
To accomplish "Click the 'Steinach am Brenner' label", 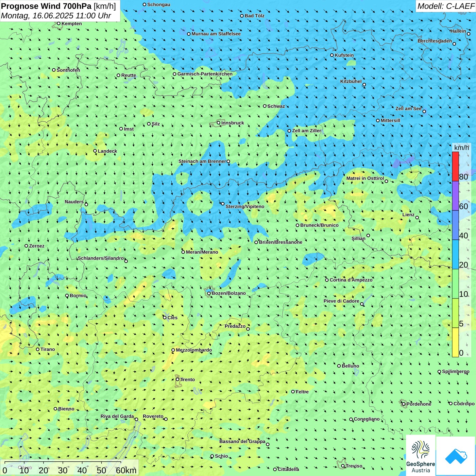I will pos(202,161).
